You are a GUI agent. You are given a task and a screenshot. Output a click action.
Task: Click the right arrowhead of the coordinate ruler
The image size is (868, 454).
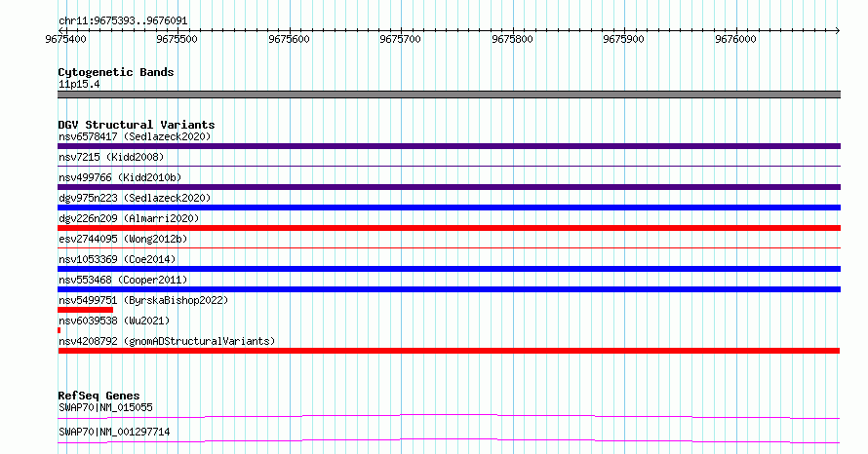pyautogui.click(x=838, y=30)
